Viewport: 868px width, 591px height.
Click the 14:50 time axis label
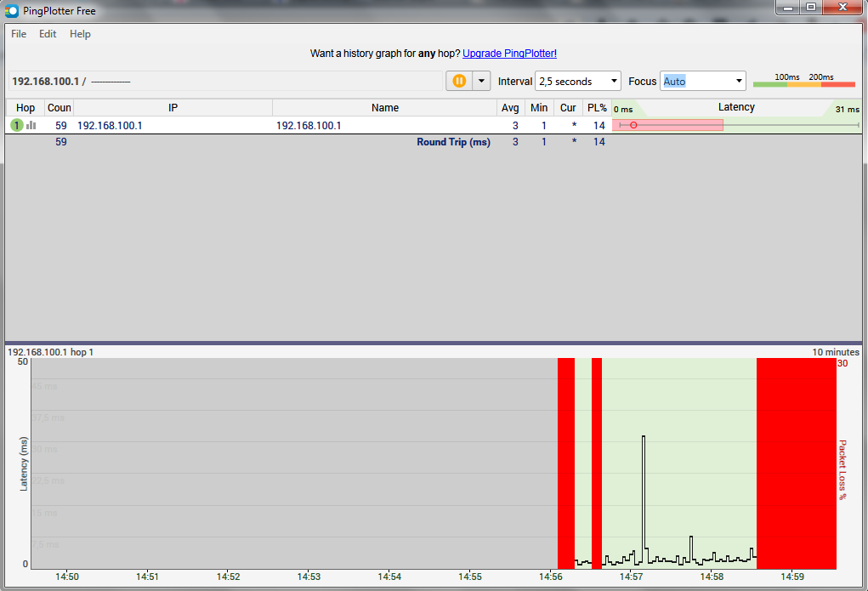tap(67, 577)
